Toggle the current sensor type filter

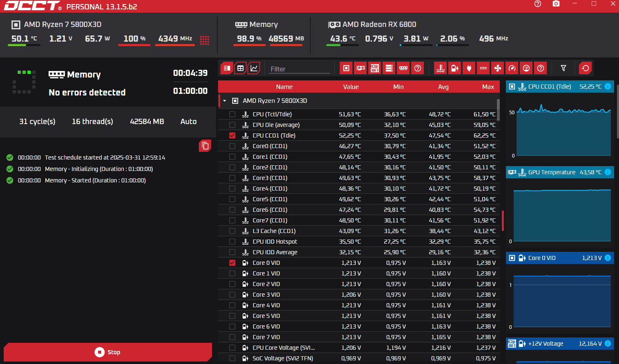(x=483, y=68)
